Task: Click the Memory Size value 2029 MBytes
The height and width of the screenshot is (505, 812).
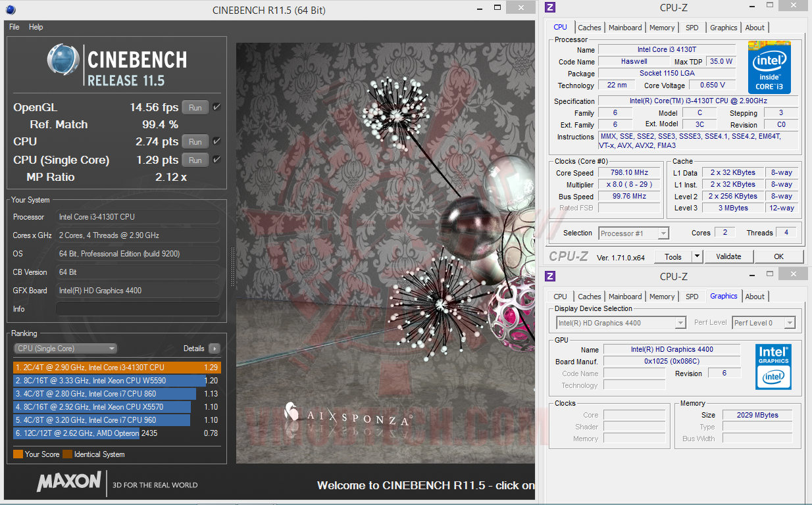Action: (757, 416)
